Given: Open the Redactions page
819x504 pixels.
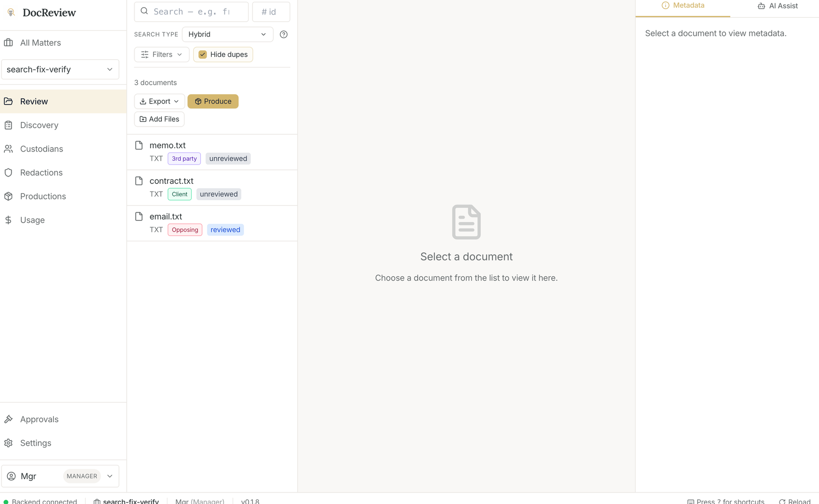Looking at the screenshot, I should pos(63,172).
